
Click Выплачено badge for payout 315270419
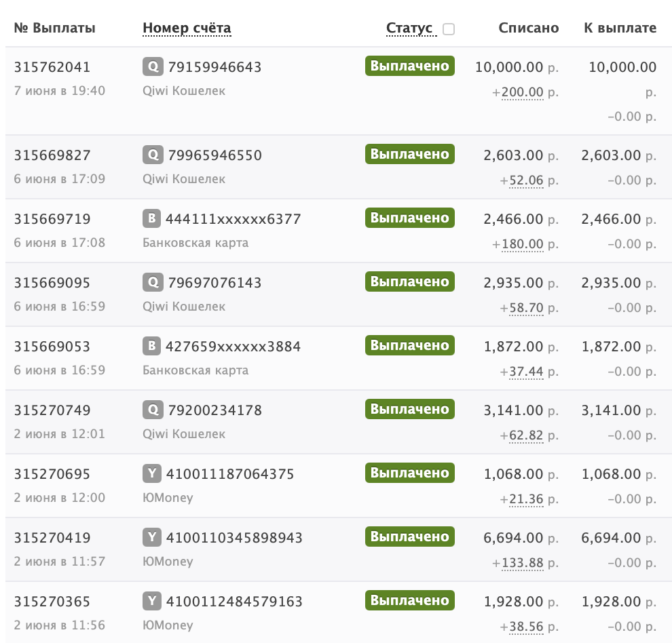pyautogui.click(x=410, y=537)
